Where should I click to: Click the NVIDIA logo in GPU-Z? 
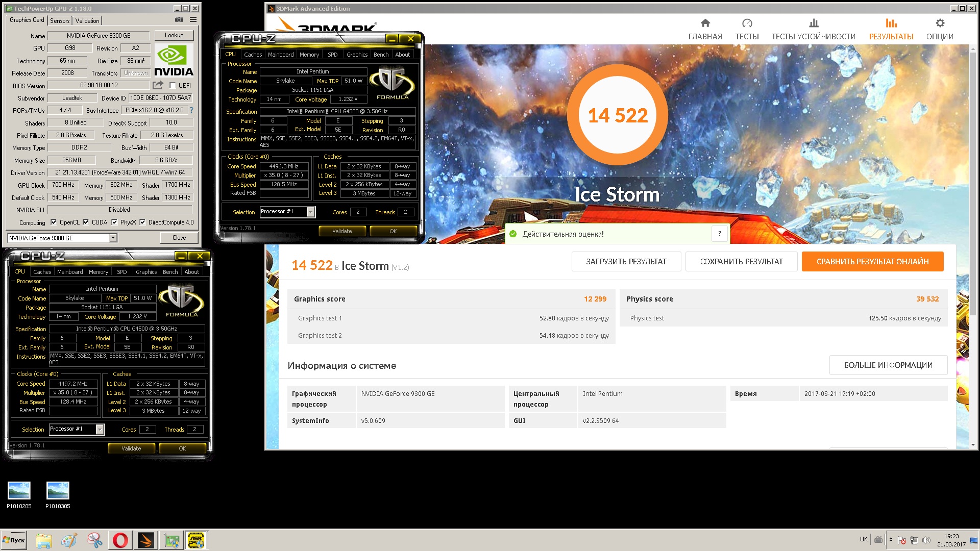tap(174, 60)
